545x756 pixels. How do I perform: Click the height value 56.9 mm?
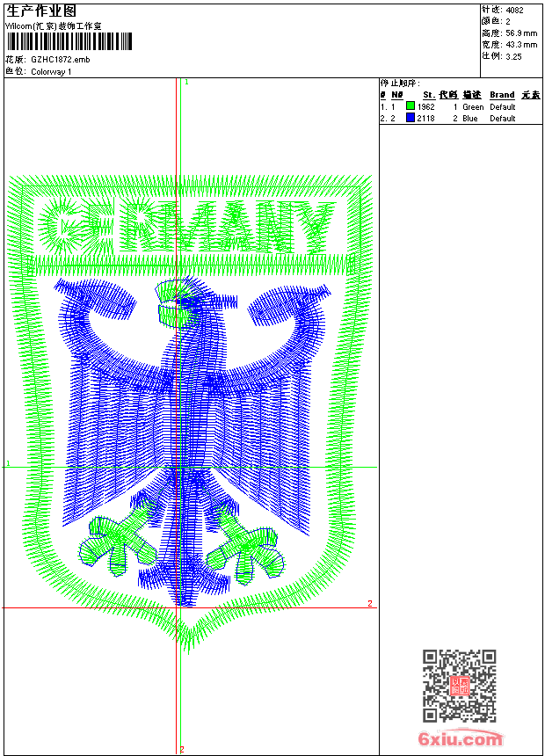point(521,33)
